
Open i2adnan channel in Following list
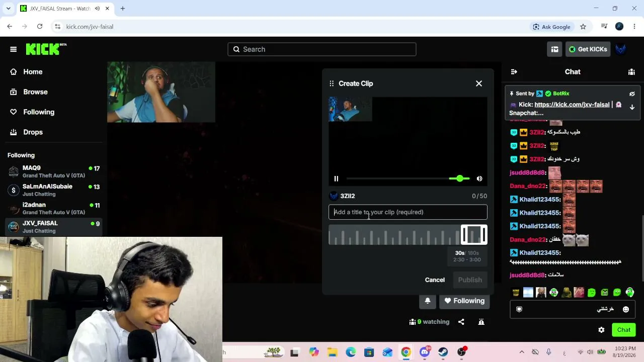(x=54, y=208)
